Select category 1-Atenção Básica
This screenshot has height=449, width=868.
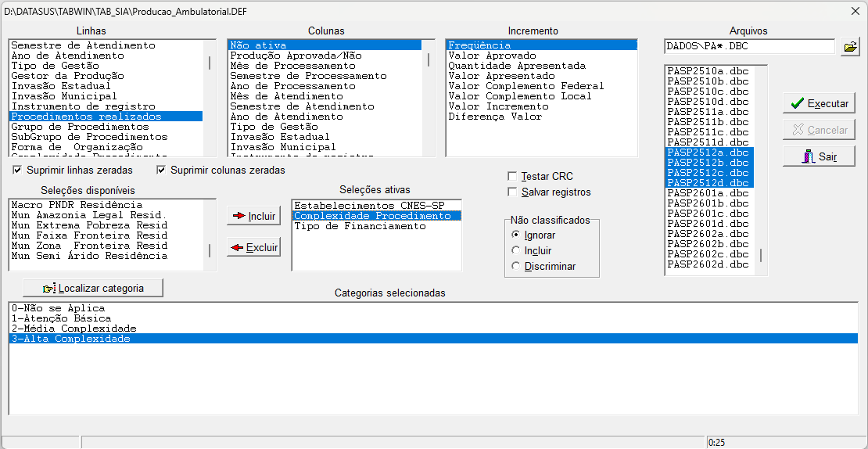coord(433,318)
